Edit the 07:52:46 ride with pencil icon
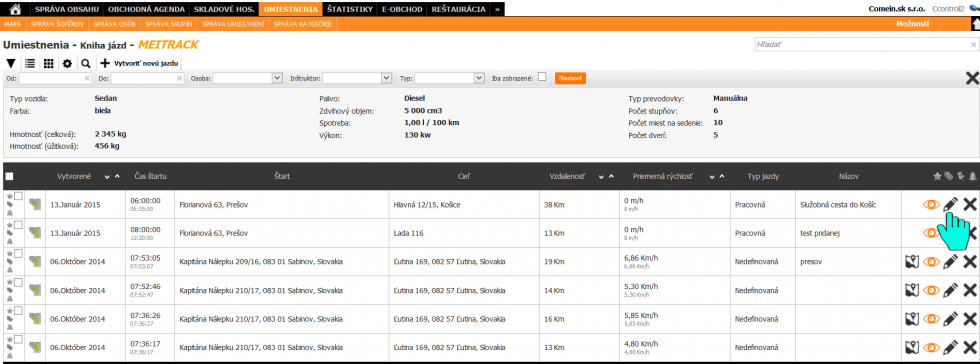The image size is (980, 364). (950, 290)
